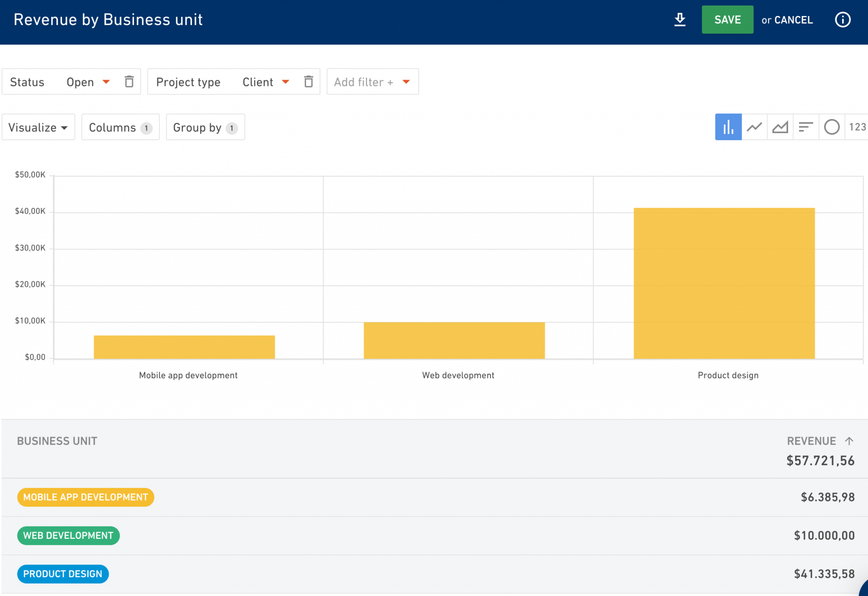Open the Add filter + dropdown
868x596 pixels.
click(x=373, y=82)
